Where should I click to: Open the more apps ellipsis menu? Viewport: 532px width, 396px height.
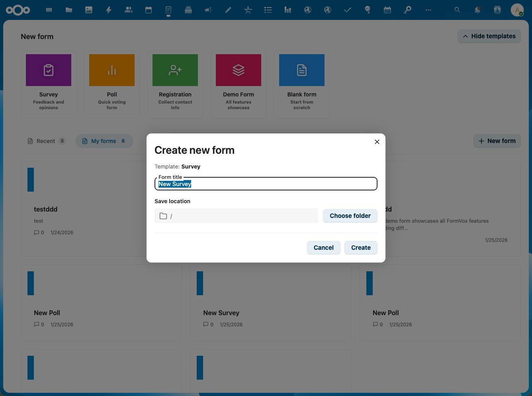coord(428,10)
